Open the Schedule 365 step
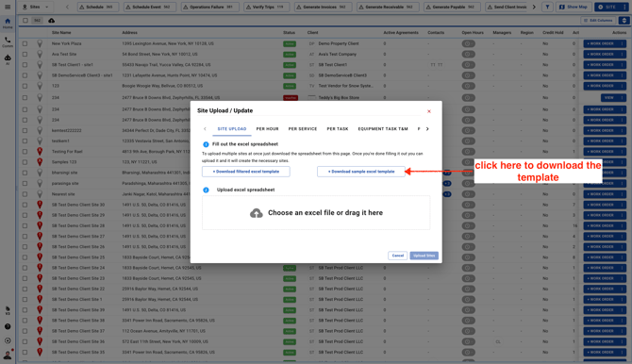This screenshot has width=632, height=364. (x=97, y=7)
